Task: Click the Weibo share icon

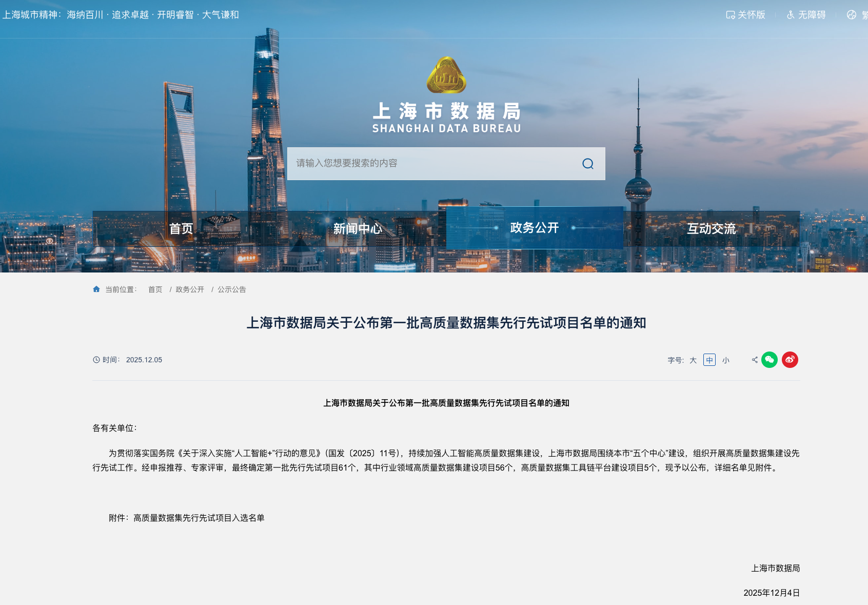Action: click(790, 360)
